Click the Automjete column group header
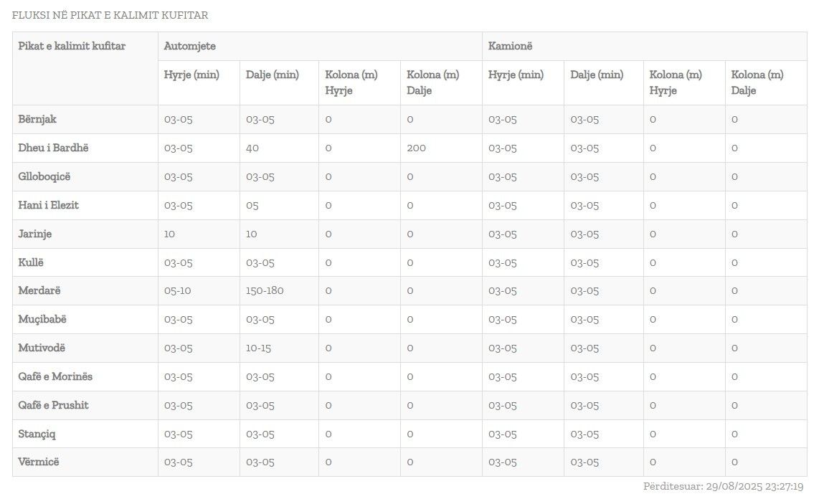Image resolution: width=819 pixels, height=504 pixels. point(190,46)
